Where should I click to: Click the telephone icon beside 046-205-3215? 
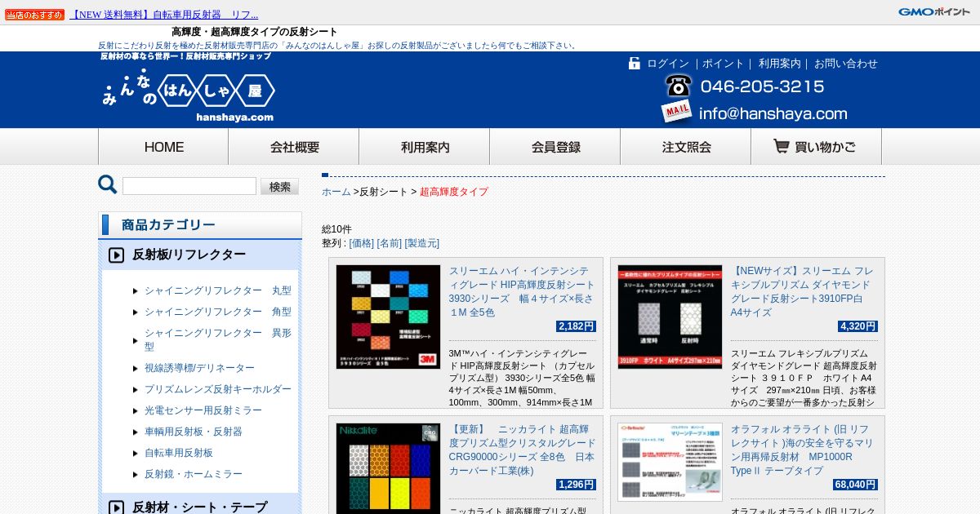pyautogui.click(x=678, y=86)
